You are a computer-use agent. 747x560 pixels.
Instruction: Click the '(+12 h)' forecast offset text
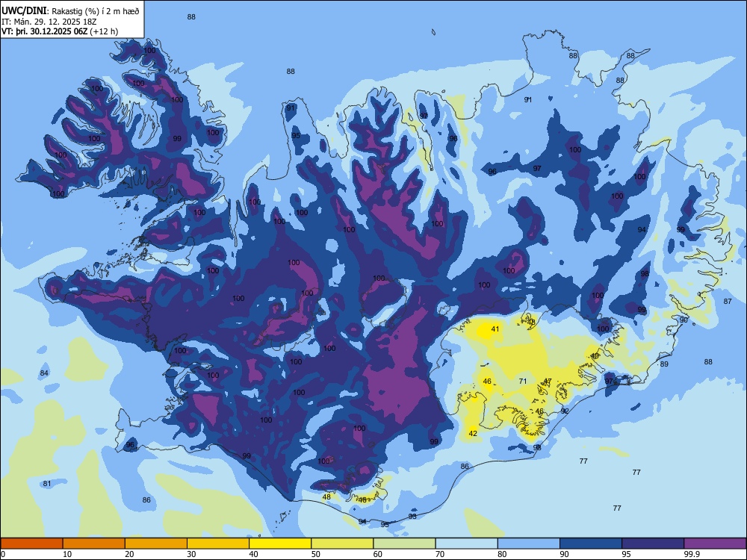point(104,31)
